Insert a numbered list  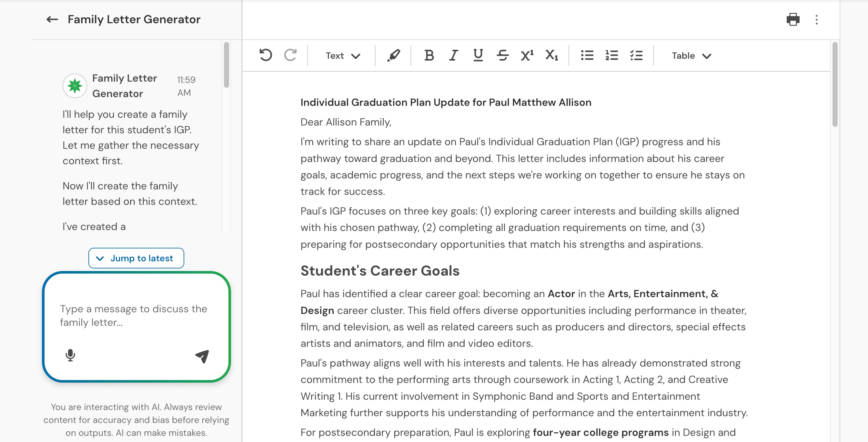(611, 55)
